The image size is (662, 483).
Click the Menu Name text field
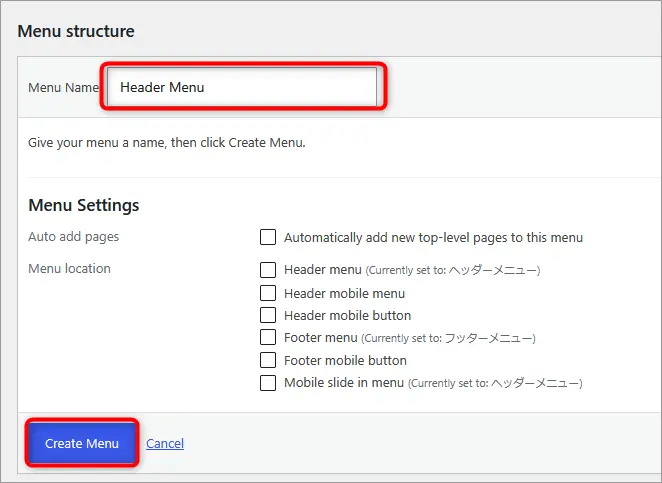[x=242, y=87]
